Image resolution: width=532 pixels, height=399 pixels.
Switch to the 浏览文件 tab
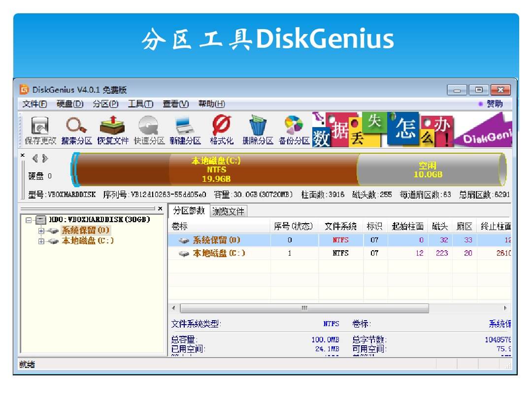pyautogui.click(x=228, y=211)
